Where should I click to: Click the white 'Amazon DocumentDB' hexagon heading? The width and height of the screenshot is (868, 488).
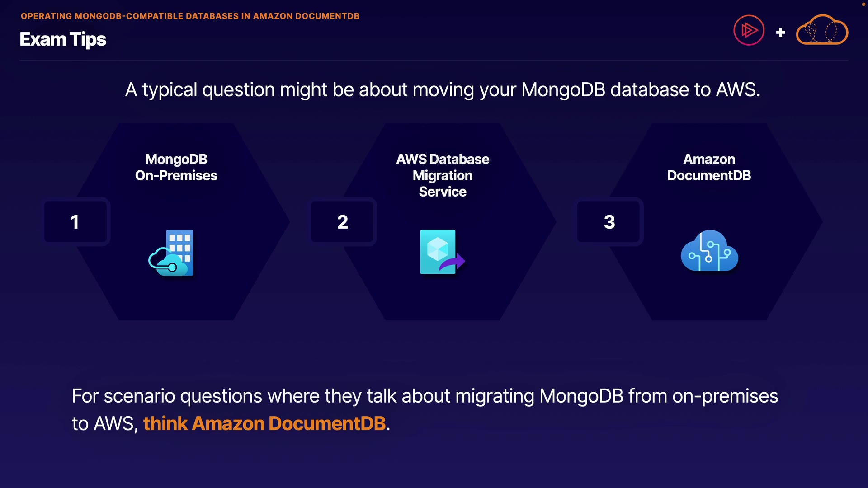click(709, 167)
